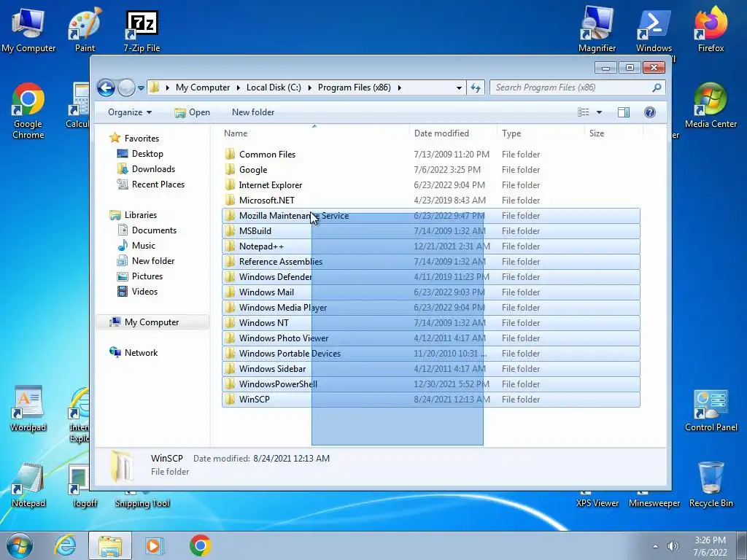Viewport: 747px width, 560px height.
Task: Sort by Type column header
Action: click(x=541, y=133)
